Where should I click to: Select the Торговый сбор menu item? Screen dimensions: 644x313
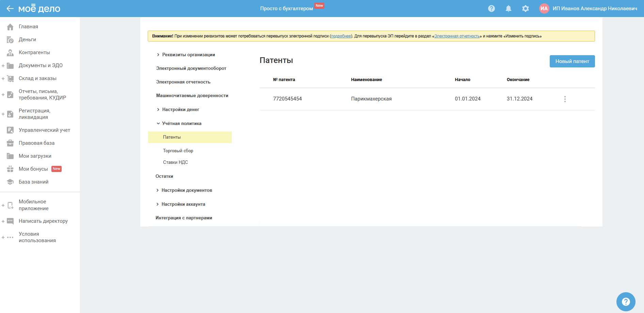coord(178,151)
